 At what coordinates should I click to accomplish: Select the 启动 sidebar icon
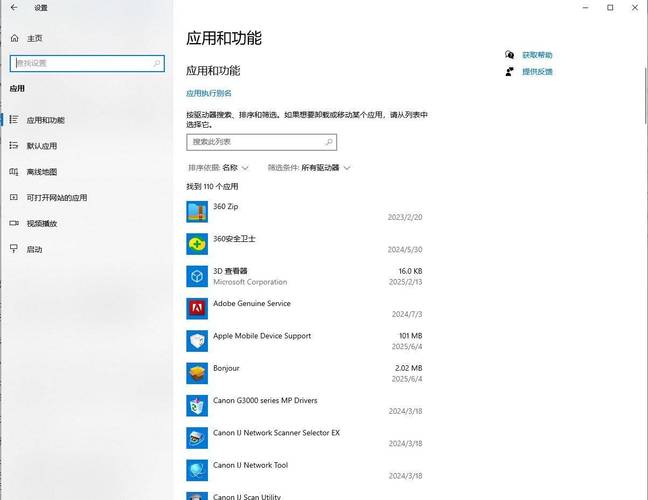point(14,249)
